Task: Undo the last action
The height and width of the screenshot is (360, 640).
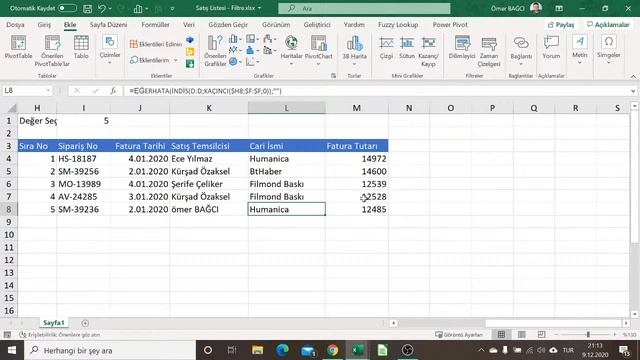Action: [102, 8]
